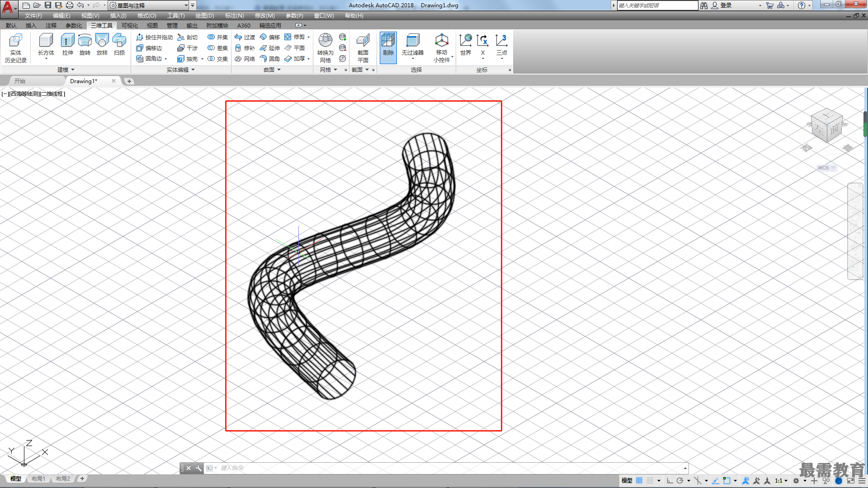
Task: Select the 长方体 (Box) solid tool
Action: pos(46,45)
